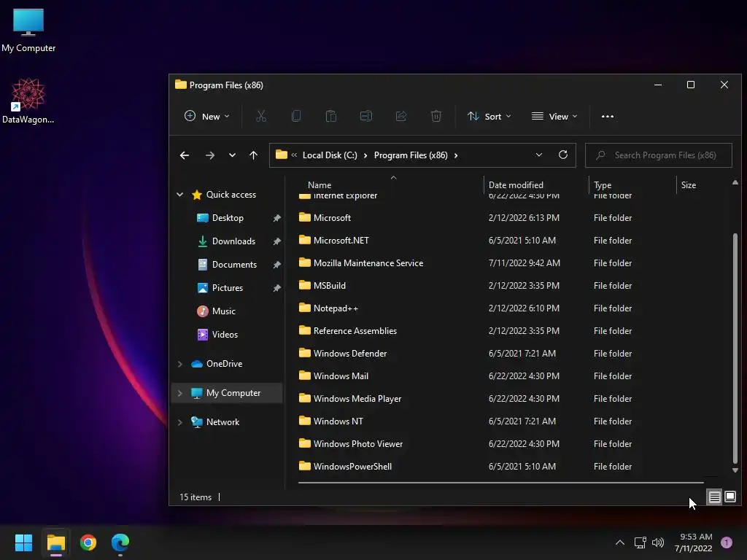This screenshot has width=747, height=560.
Task: Open Microsoft Edge from the taskbar
Action: tap(120, 542)
